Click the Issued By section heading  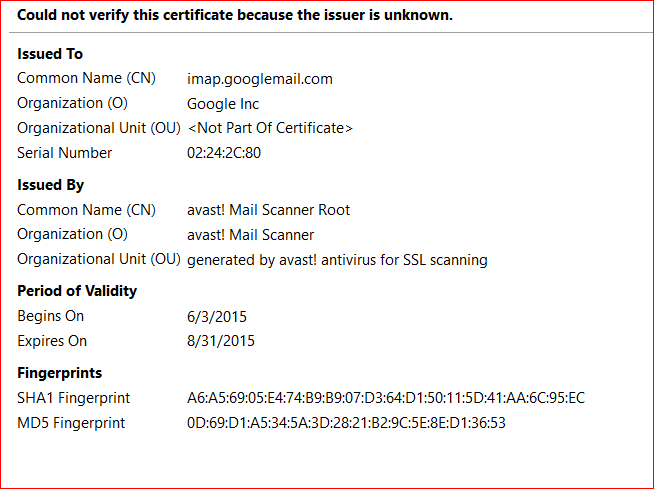51,185
